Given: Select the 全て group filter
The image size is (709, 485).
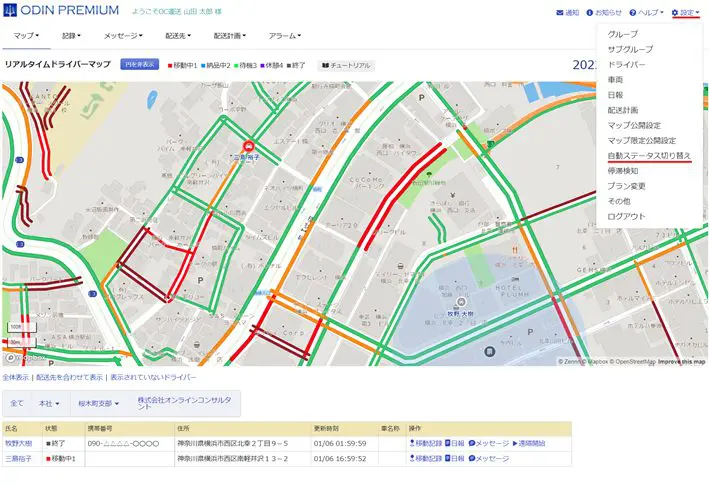Looking at the screenshot, I should [17, 403].
